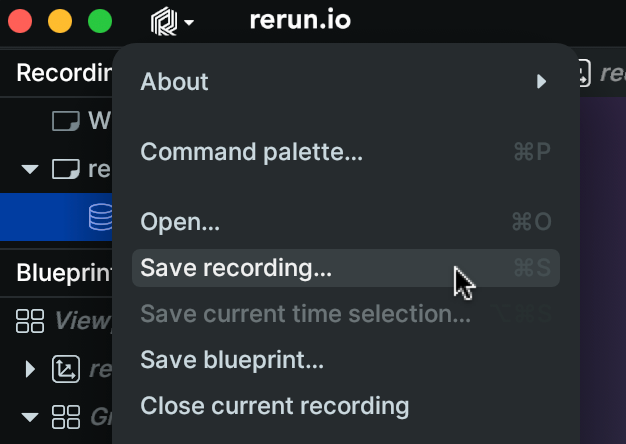
Task: Expand the About submenu arrow
Action: click(541, 81)
